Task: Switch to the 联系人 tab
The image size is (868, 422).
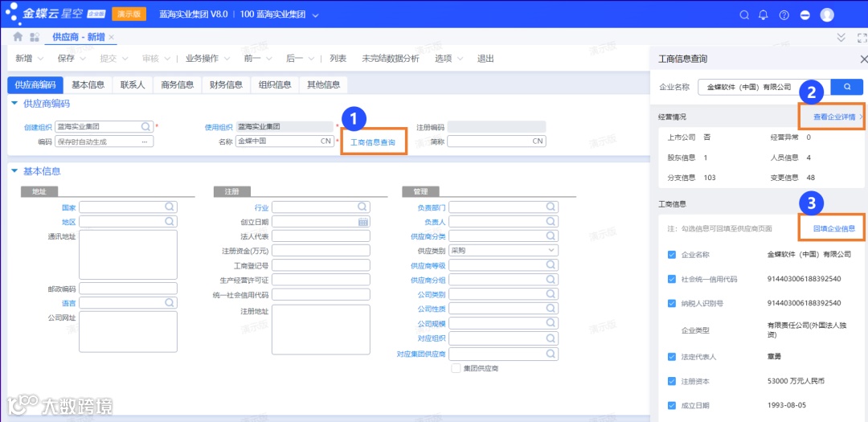Action: click(133, 84)
